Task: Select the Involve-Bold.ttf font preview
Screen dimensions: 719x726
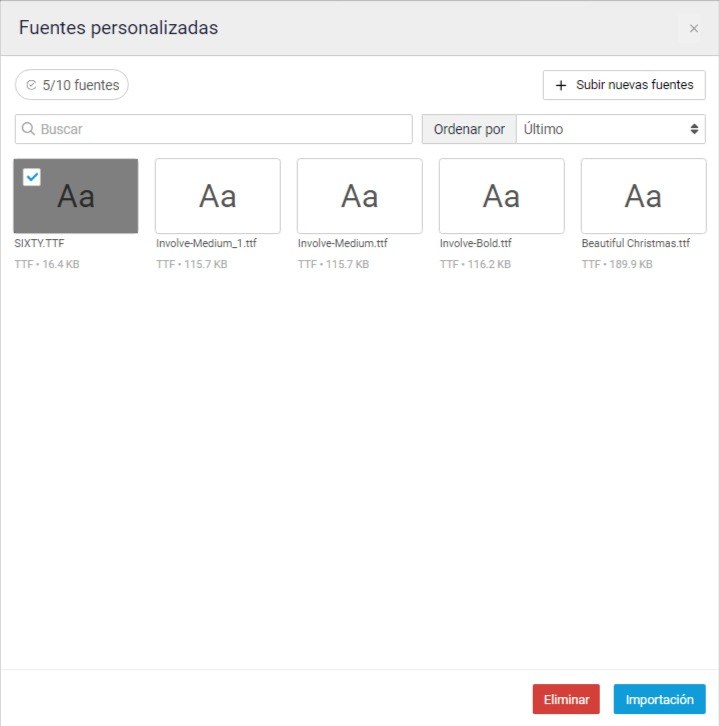Action: [501, 196]
